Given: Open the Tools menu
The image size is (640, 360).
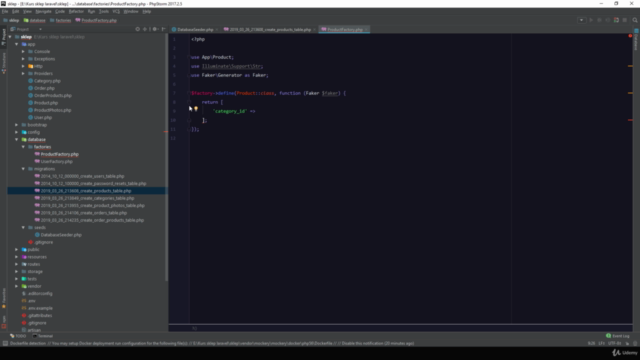Looking at the screenshot, I should pos(104,11).
